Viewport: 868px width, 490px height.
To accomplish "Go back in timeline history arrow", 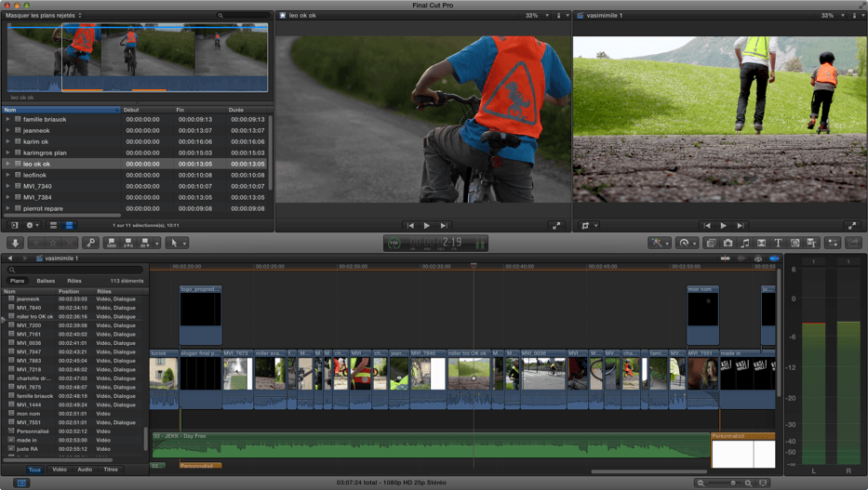I will coord(10,258).
